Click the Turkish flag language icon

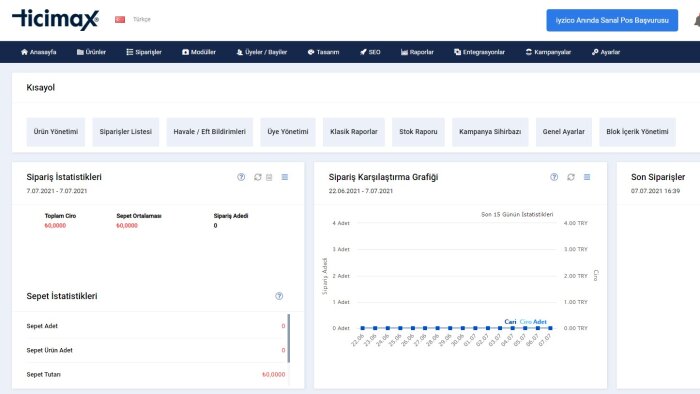[x=120, y=20]
